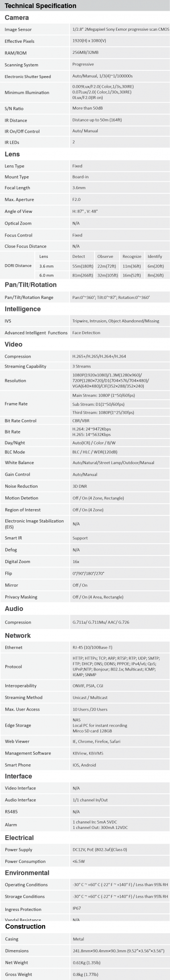Select the Focal Length 3.6mm value
The height and width of the screenshot is (980, 170).
point(79,188)
